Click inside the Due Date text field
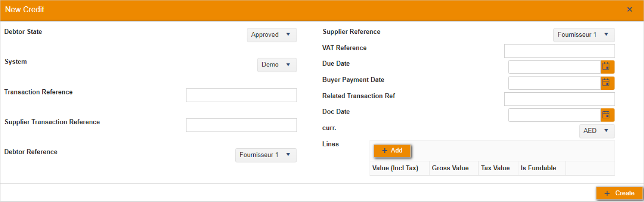 point(554,67)
